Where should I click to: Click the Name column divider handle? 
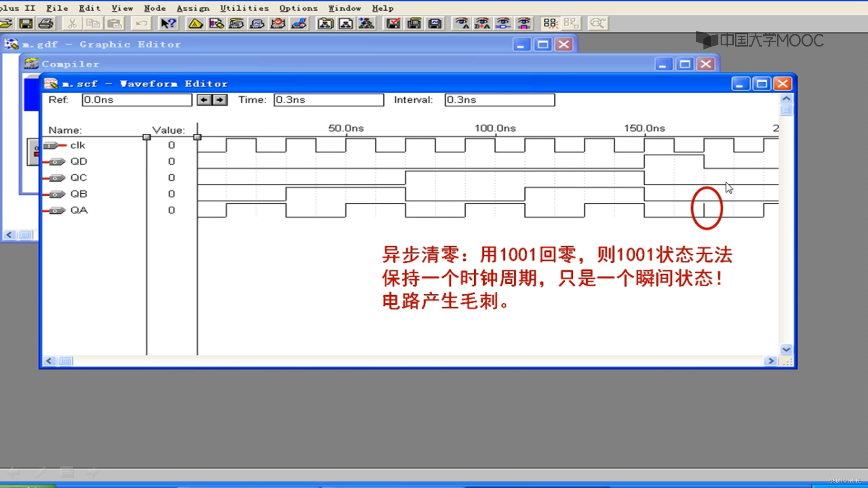pos(146,137)
